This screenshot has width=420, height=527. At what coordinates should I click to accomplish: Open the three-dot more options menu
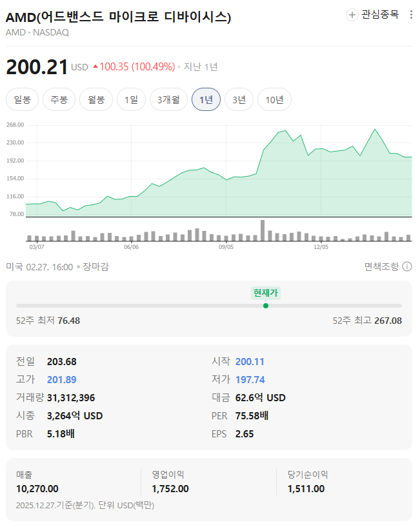tap(411, 14)
